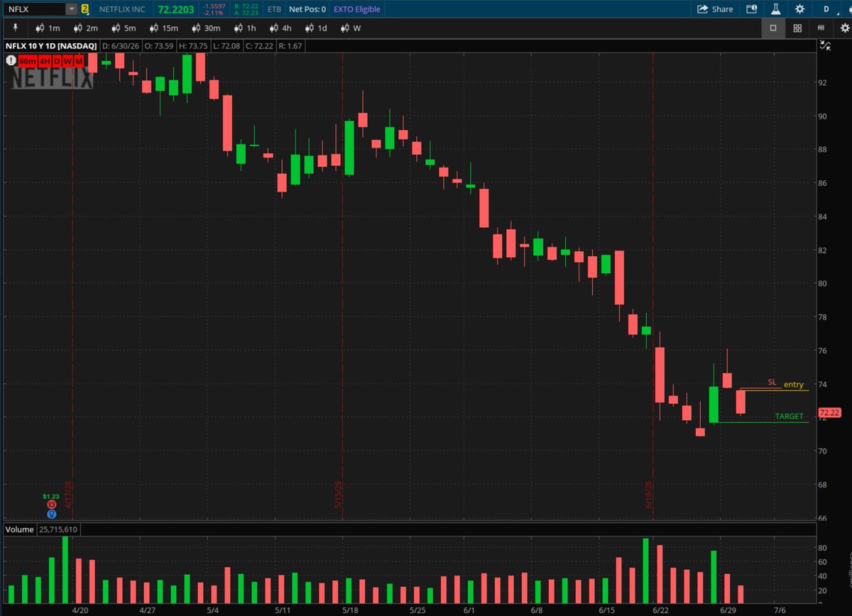Open the studies flask icon
The height and width of the screenshot is (616, 852).
776,9
